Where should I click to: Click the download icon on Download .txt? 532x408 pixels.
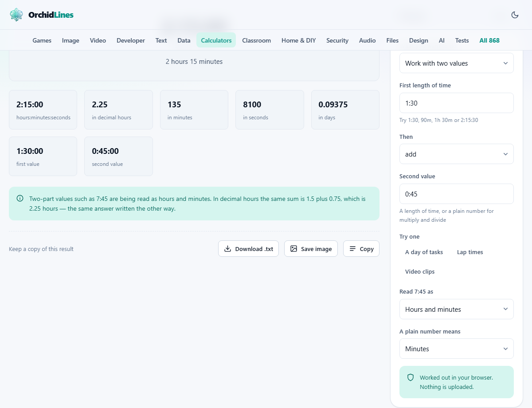[227, 249]
